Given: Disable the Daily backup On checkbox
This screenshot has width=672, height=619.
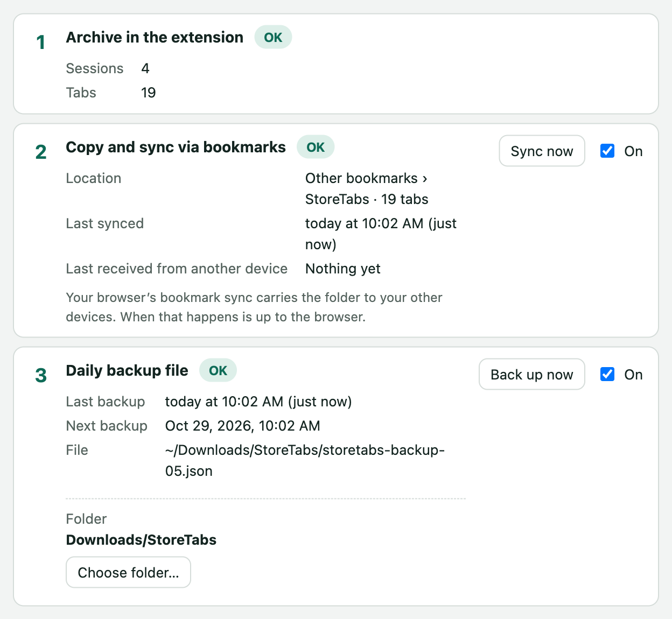Looking at the screenshot, I should (x=607, y=374).
